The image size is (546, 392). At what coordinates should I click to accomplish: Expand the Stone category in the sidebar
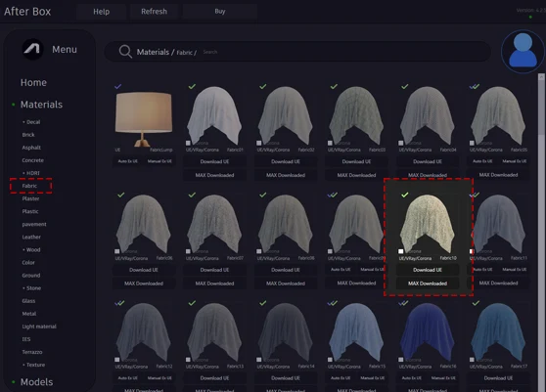[31, 288]
